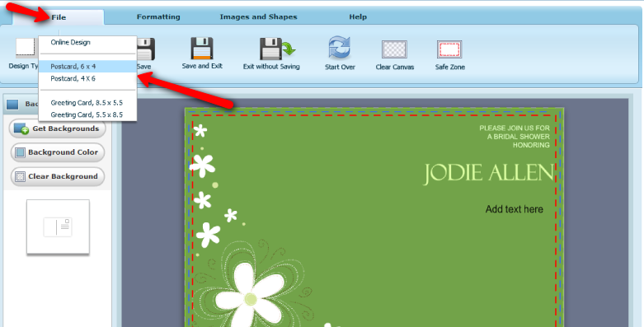Viewport: 644px width, 327px height.
Task: Click the Save floppy disk icon
Action: (146, 49)
